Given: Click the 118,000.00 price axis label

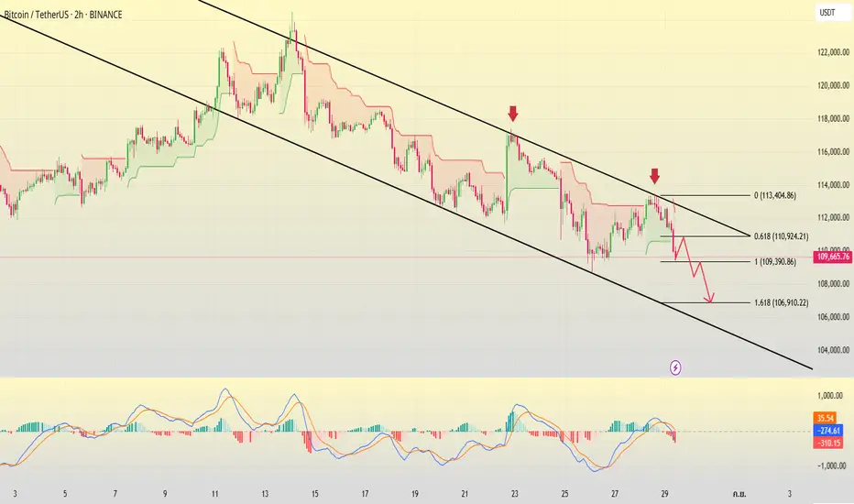Looking at the screenshot, I should point(833,119).
